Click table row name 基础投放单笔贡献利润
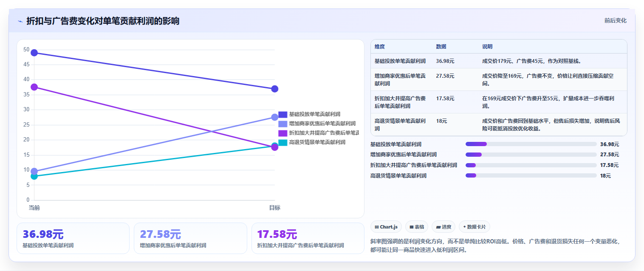644x271 pixels. coord(400,61)
